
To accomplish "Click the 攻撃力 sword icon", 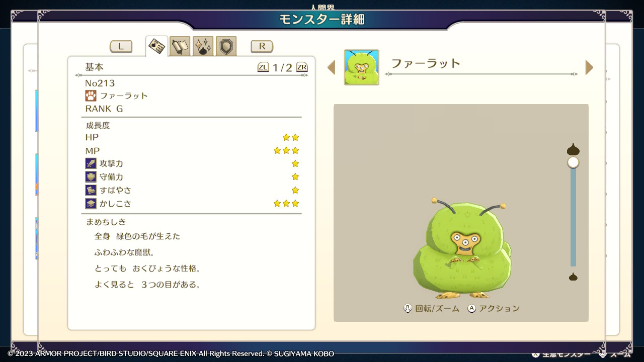I will (91, 163).
